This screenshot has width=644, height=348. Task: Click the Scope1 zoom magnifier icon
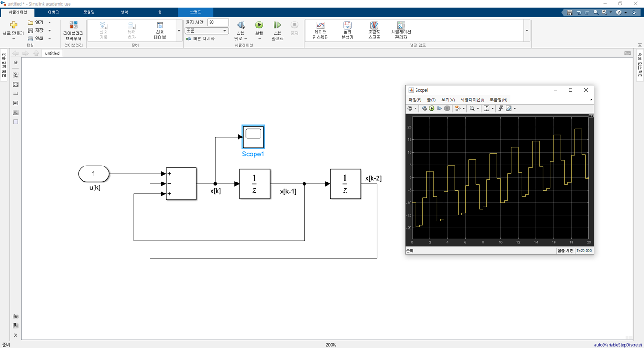472,109
